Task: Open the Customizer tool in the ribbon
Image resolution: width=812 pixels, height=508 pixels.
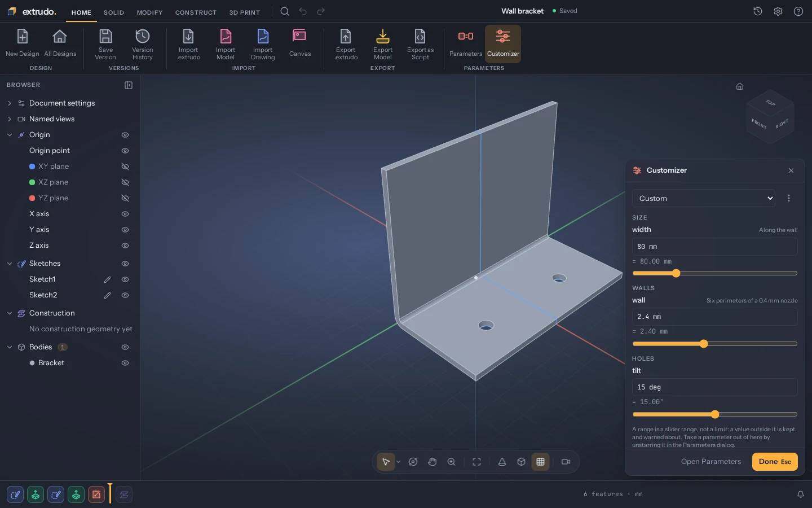Action: [x=503, y=43]
